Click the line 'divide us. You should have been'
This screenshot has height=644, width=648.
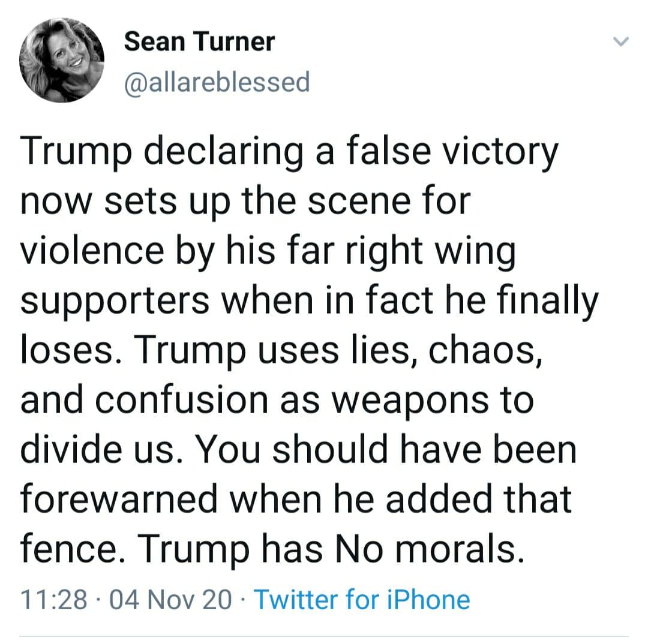(x=299, y=449)
